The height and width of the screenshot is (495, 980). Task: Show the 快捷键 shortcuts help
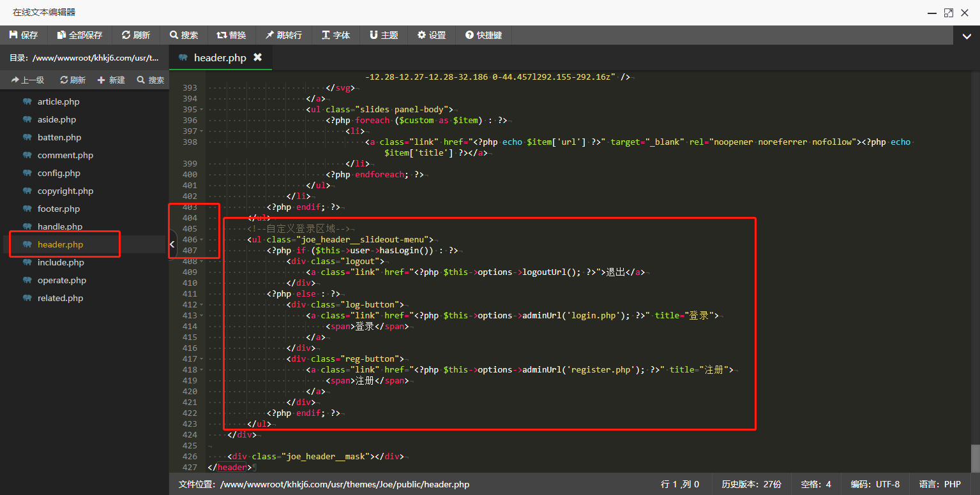point(484,35)
